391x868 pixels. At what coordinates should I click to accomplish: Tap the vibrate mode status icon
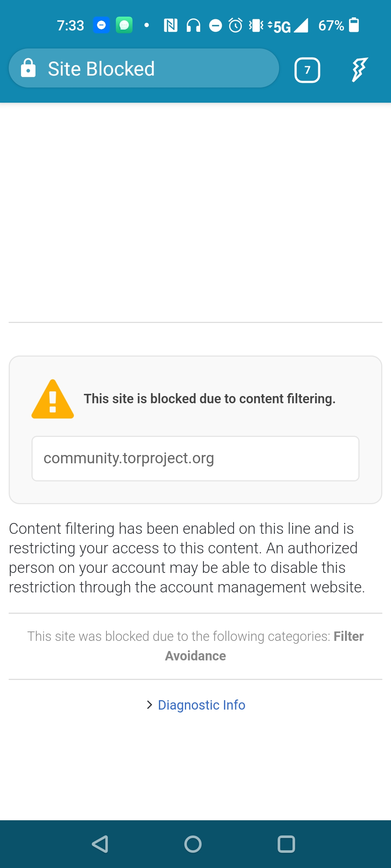click(x=256, y=26)
